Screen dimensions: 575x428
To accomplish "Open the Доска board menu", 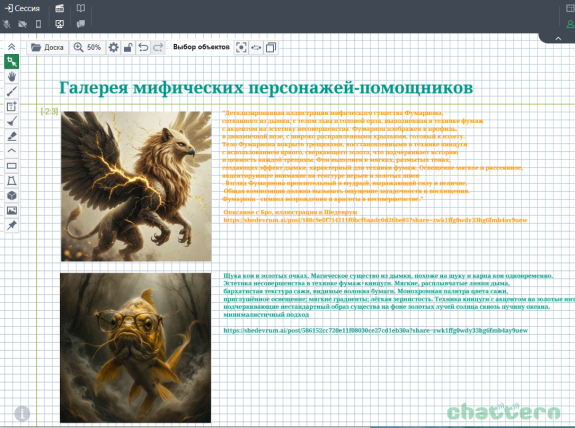I will tap(47, 47).
